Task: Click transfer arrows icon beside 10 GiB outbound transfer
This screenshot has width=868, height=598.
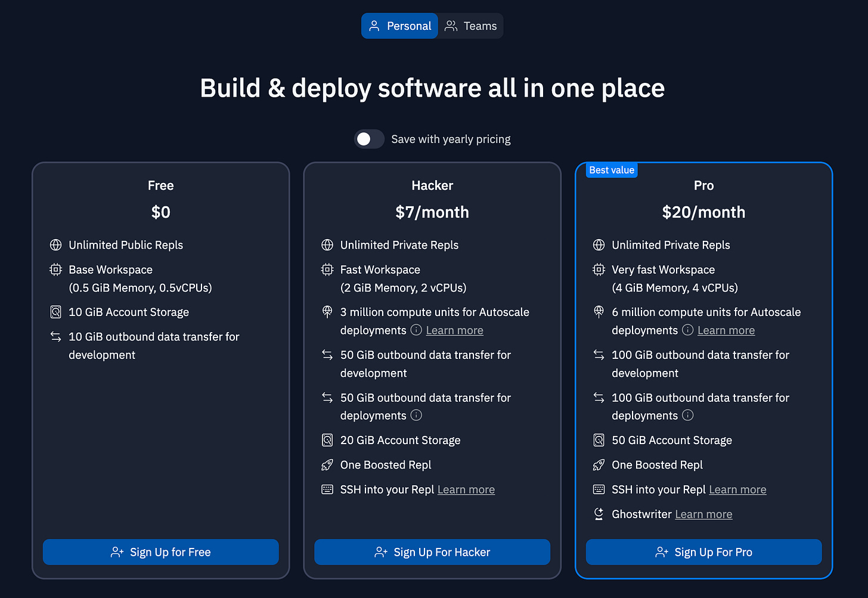Action: point(55,336)
